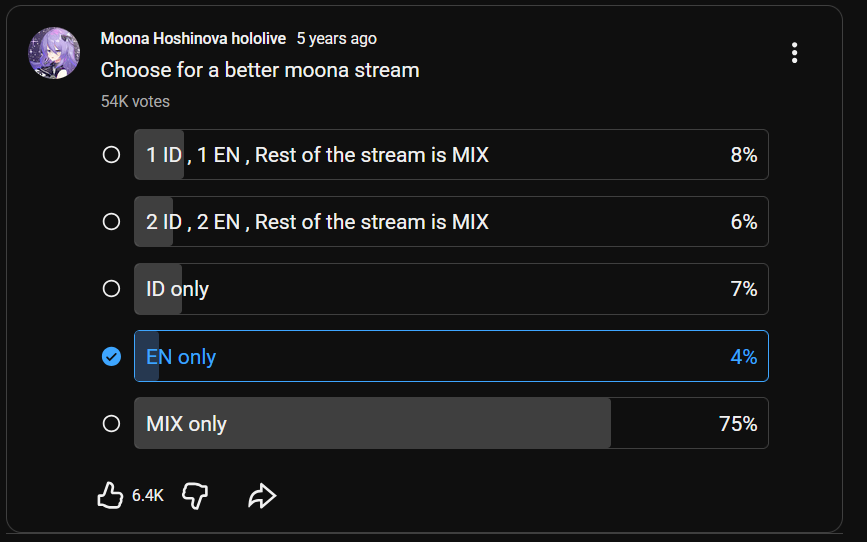Uncheck the selected 'EN only' vote
Image resolution: width=867 pixels, height=542 pixels.
click(x=111, y=357)
